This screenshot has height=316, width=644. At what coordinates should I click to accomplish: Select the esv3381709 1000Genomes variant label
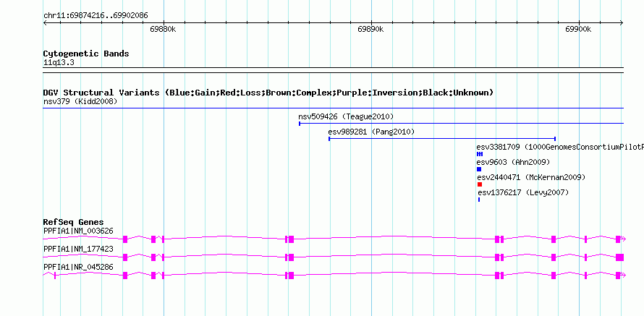[560, 147]
